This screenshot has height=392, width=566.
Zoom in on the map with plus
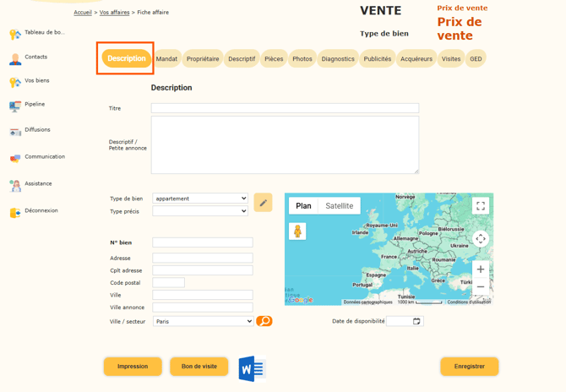pyautogui.click(x=481, y=269)
